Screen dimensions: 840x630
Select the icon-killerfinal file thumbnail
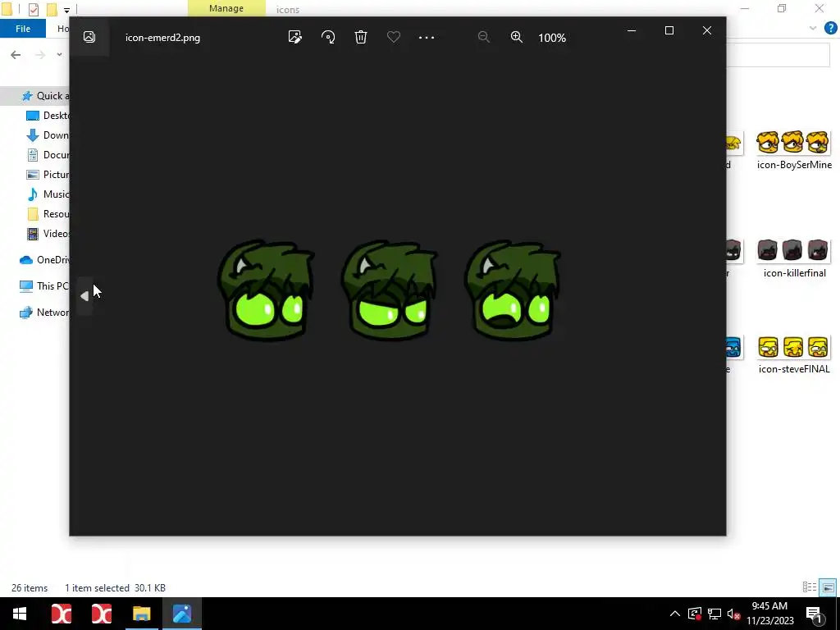(793, 258)
